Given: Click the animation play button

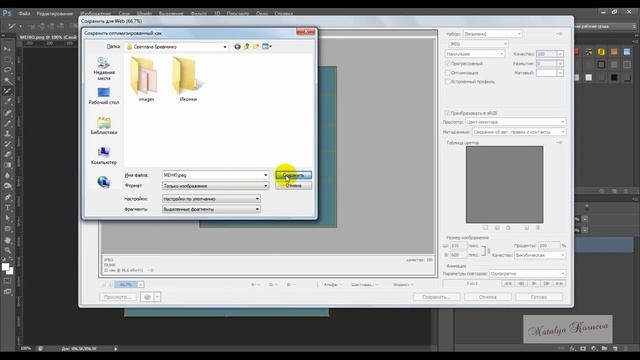Looking at the screenshot, I should (x=534, y=283).
